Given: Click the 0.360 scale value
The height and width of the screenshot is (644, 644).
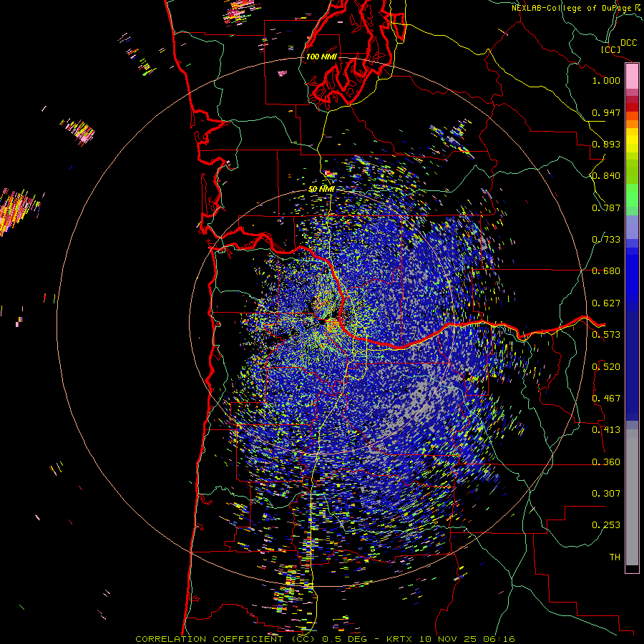Looking at the screenshot, I should coord(606,462).
